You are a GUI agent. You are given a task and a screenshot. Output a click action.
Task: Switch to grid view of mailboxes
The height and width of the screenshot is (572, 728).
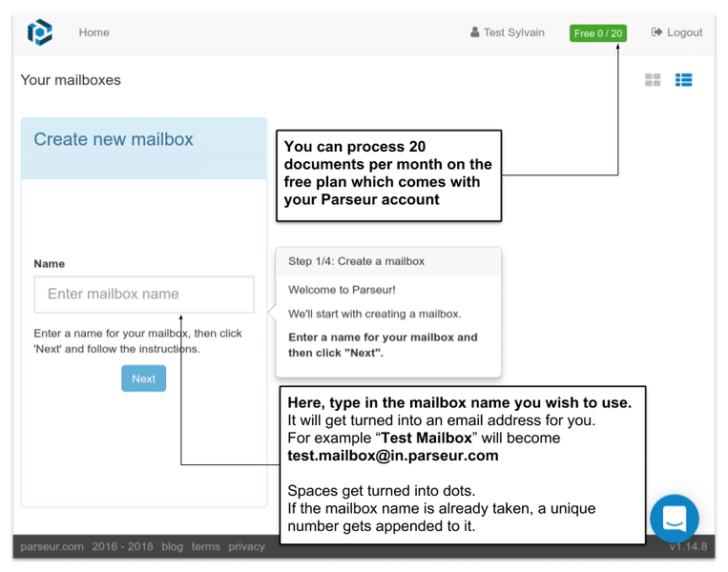[653, 80]
